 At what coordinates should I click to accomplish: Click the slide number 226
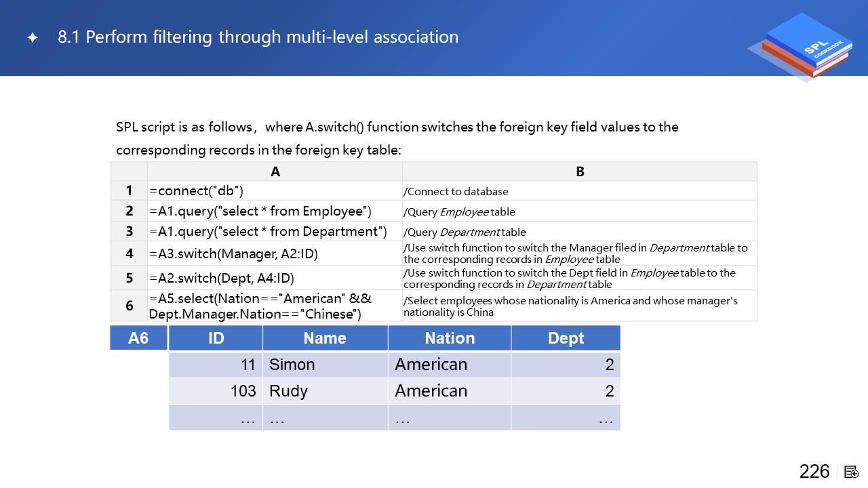point(814,472)
